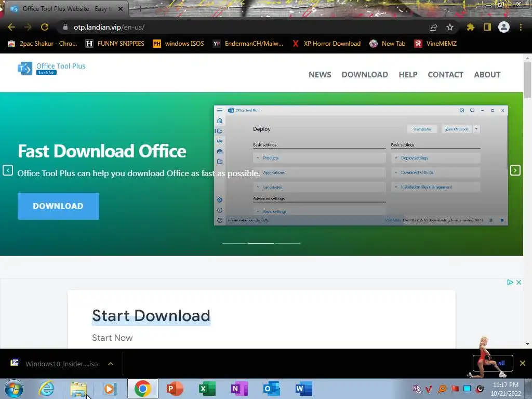Click the Start Download ad heading

151,316
